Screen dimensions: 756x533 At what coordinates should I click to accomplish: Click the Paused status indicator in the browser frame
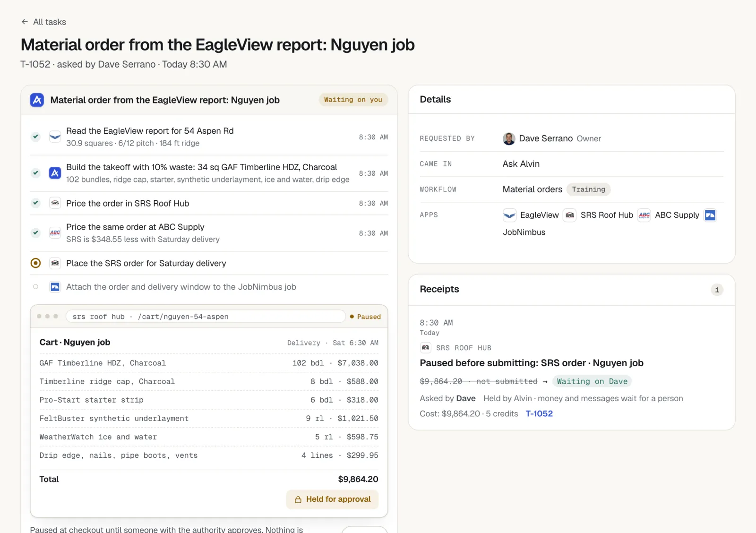coord(365,317)
